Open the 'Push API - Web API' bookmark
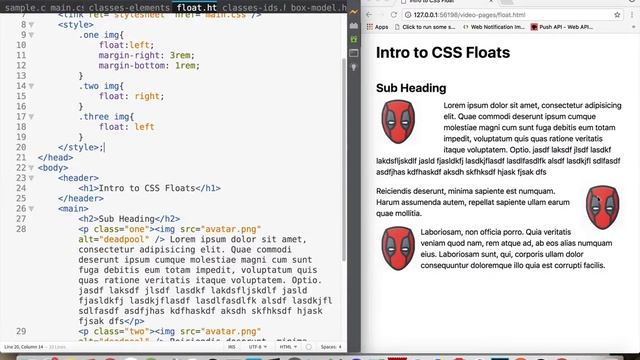 tap(562, 27)
